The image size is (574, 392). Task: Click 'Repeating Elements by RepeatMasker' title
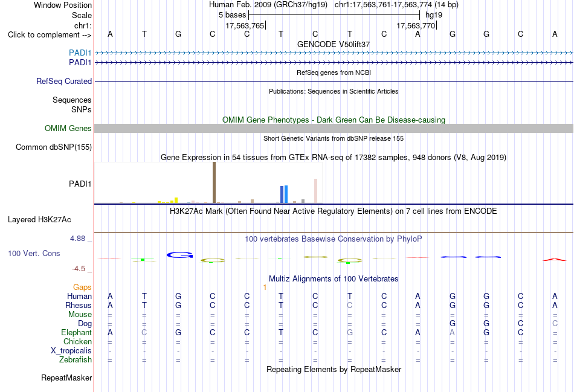point(334,369)
